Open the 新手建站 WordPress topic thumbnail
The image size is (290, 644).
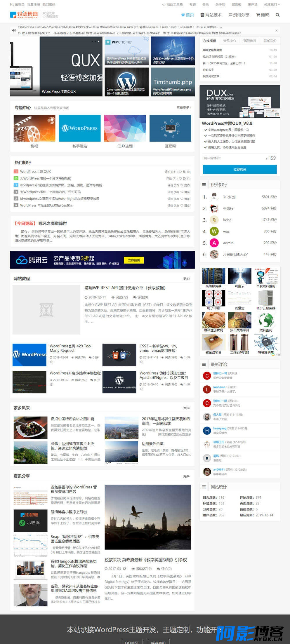(x=80, y=128)
